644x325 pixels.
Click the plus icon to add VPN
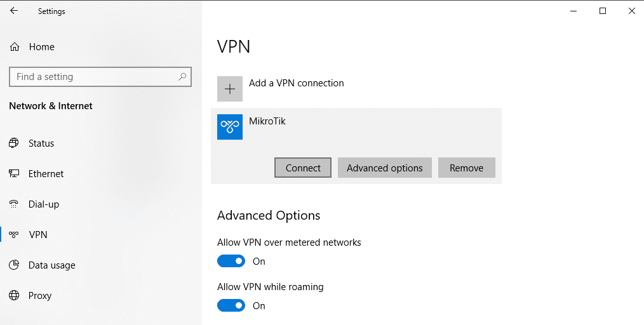[x=230, y=89]
